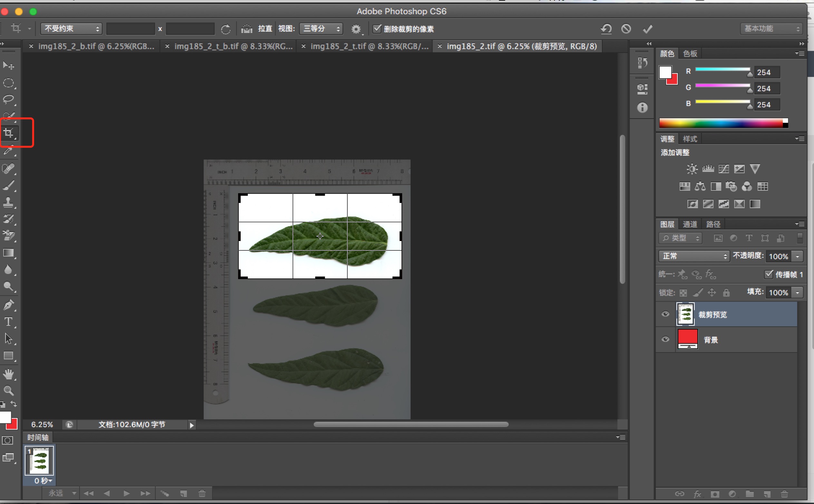This screenshot has width=814, height=504.
Task: Open frame delay 0 秒 dropdown
Action: [x=43, y=481]
